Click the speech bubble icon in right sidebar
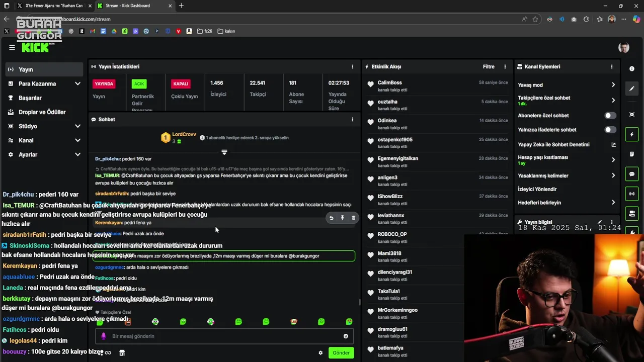The width and height of the screenshot is (644, 362). (632, 174)
